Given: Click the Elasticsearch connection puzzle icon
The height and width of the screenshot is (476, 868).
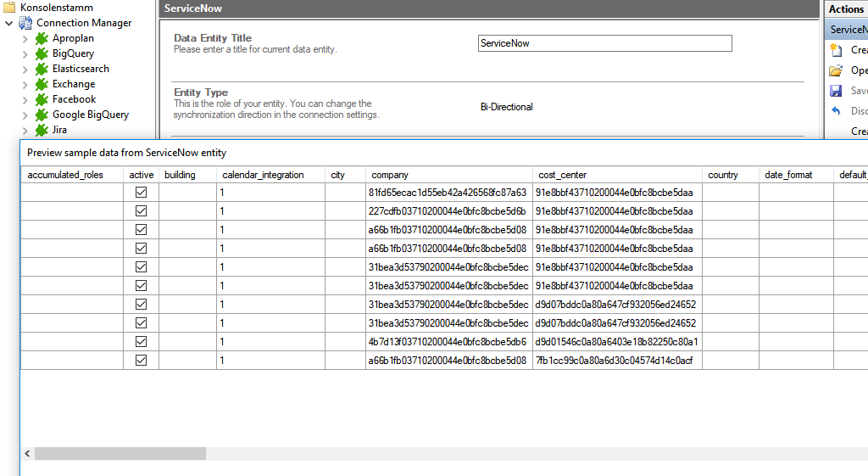Looking at the screenshot, I should tap(42, 70).
